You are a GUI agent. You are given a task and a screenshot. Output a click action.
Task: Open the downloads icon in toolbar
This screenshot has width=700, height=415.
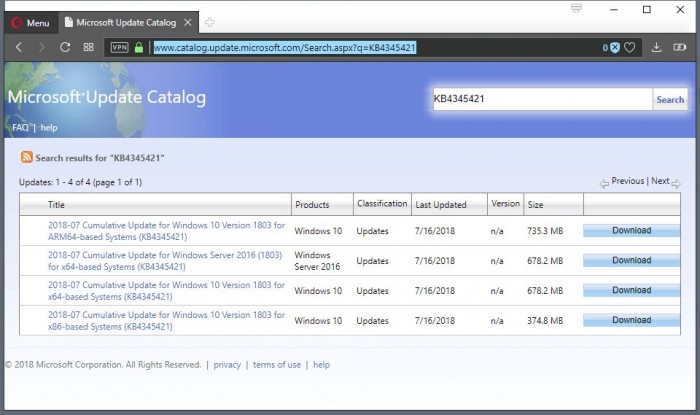click(x=656, y=47)
